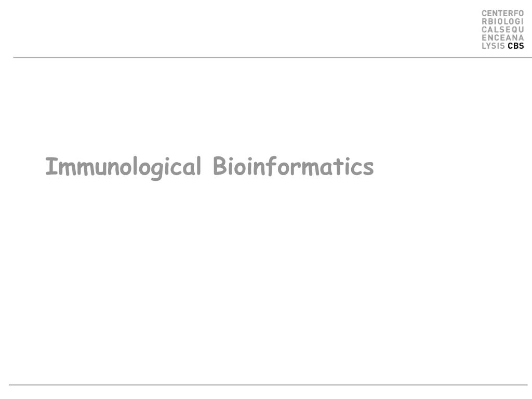Screen dimensions: 532x399
Task: Click the letter S ending the CBS logo
Action: click(x=521, y=46)
